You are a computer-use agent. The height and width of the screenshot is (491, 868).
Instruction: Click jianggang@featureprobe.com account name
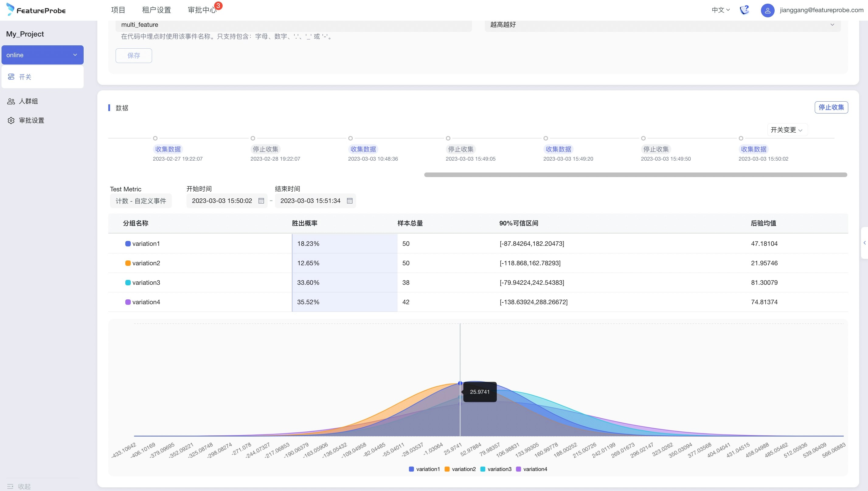(821, 10)
